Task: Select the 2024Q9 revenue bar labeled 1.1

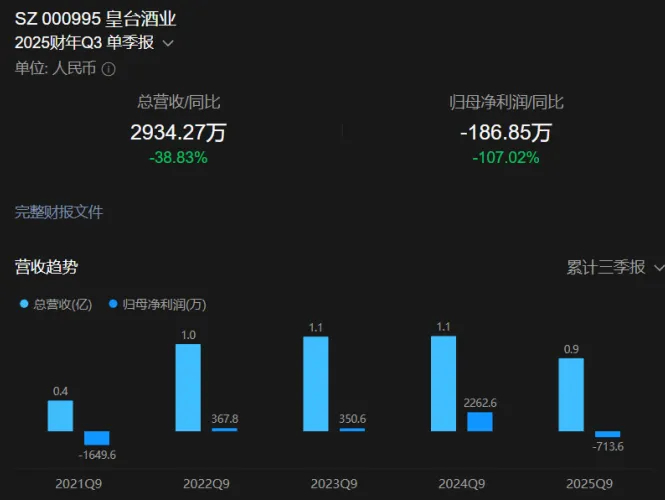Action: click(x=444, y=384)
